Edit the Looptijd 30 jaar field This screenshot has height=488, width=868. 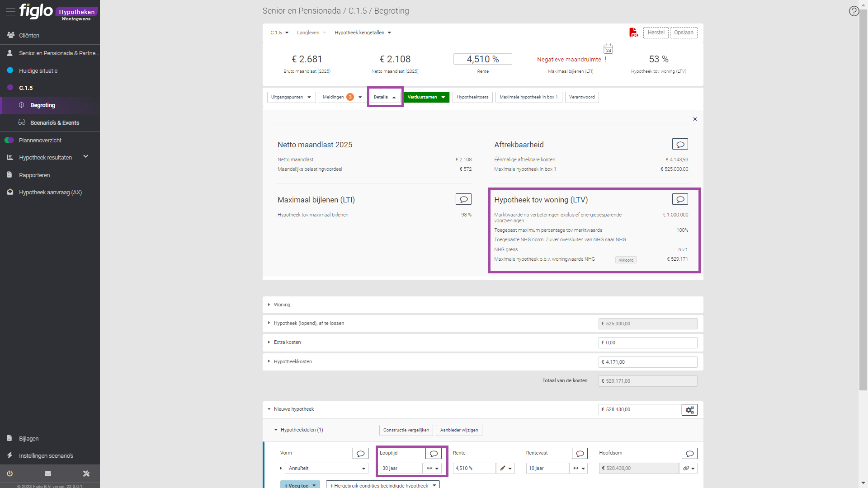point(401,469)
